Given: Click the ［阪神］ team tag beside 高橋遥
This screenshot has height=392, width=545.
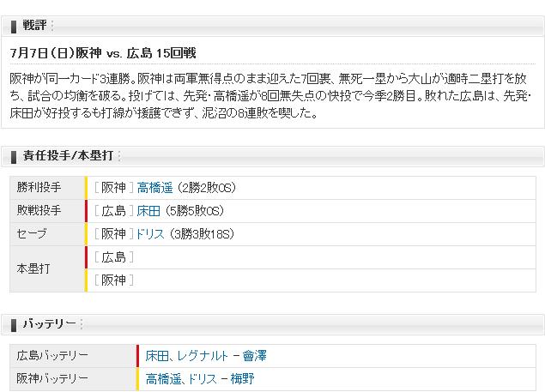Looking at the screenshot, I should click(114, 188).
